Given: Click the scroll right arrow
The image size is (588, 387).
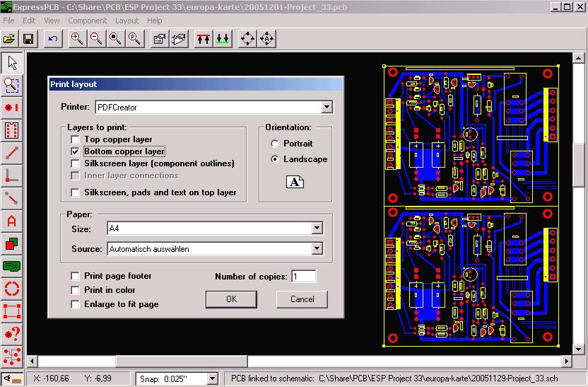Looking at the screenshot, I should point(567,362).
